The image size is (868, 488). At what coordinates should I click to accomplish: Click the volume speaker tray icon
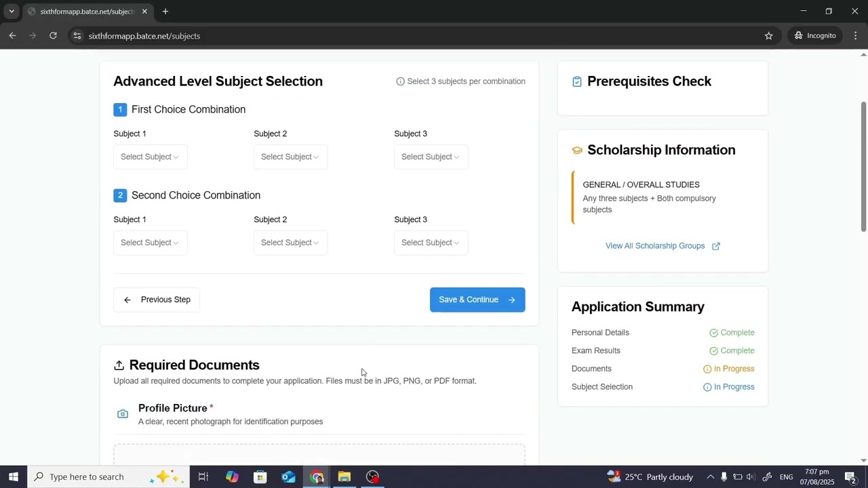tap(751, 477)
